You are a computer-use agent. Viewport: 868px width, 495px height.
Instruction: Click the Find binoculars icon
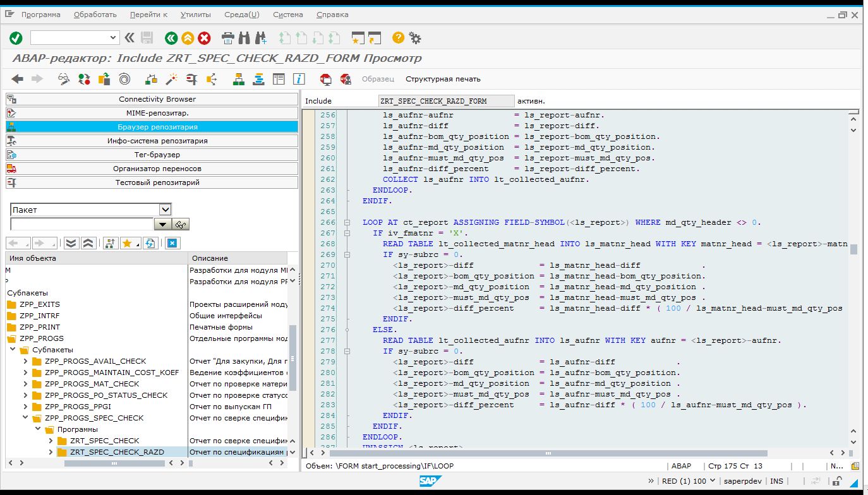(244, 38)
